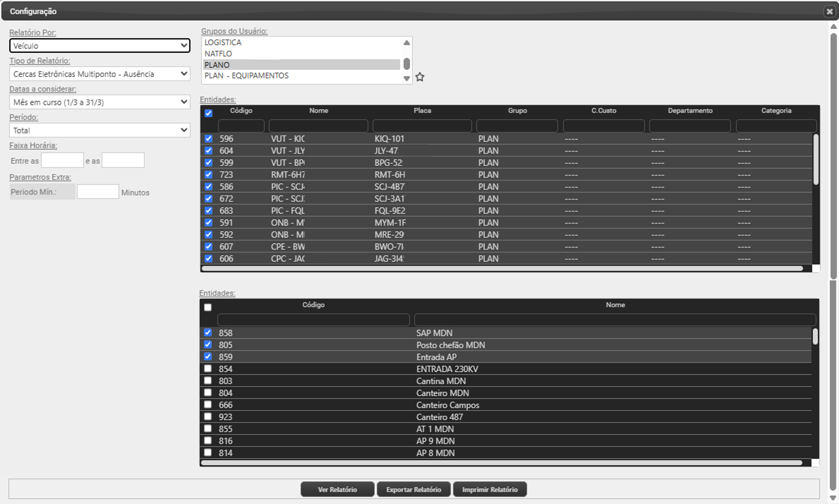Sort vehicles table by Categoria column

tap(776, 111)
